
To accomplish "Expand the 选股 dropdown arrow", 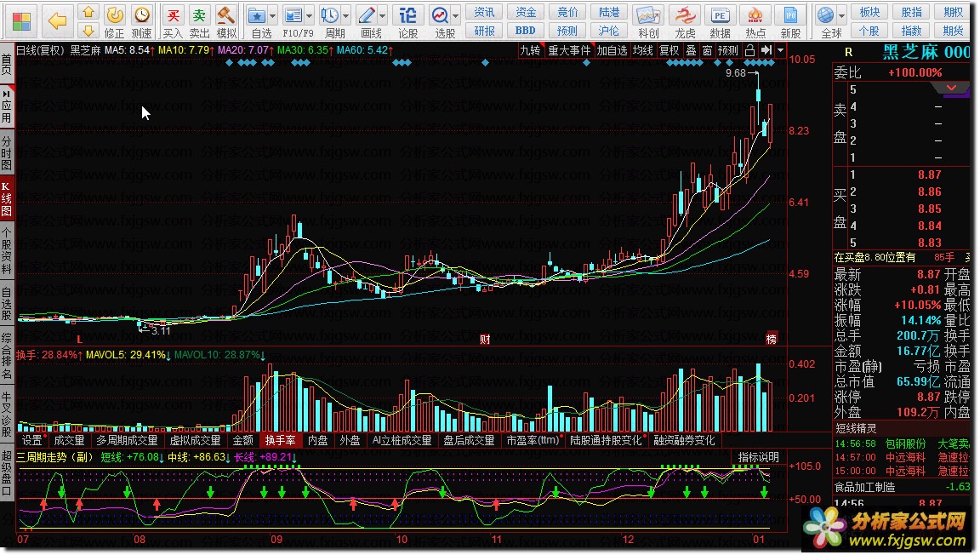I will [456, 15].
